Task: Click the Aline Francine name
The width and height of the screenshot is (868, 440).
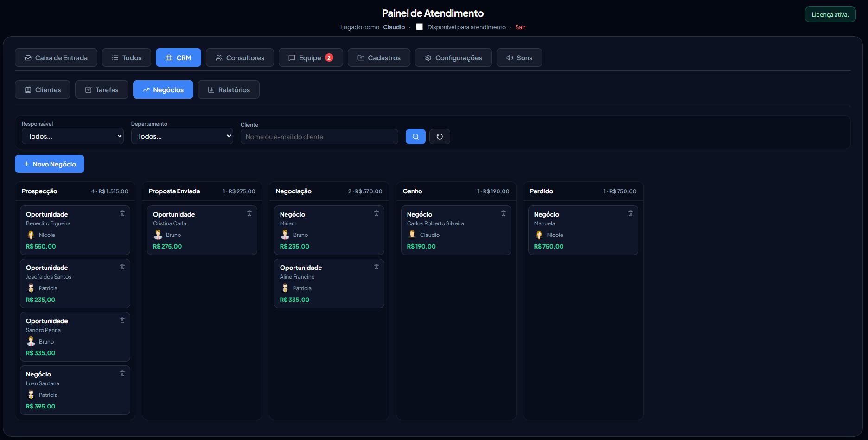Action: 297,277
